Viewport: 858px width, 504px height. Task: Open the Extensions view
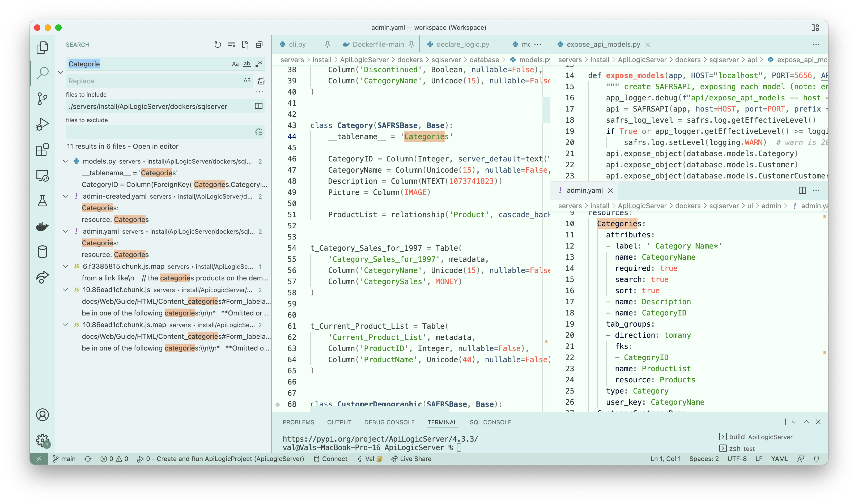pos(42,150)
